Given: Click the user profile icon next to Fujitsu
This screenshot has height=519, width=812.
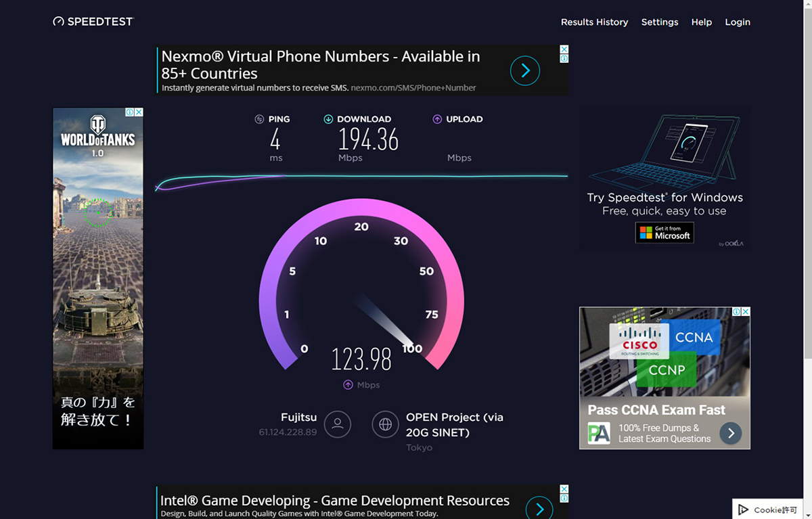Looking at the screenshot, I should [337, 424].
